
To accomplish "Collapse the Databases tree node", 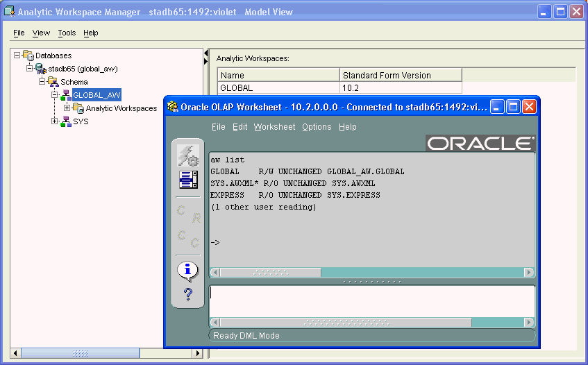I will coord(17,55).
